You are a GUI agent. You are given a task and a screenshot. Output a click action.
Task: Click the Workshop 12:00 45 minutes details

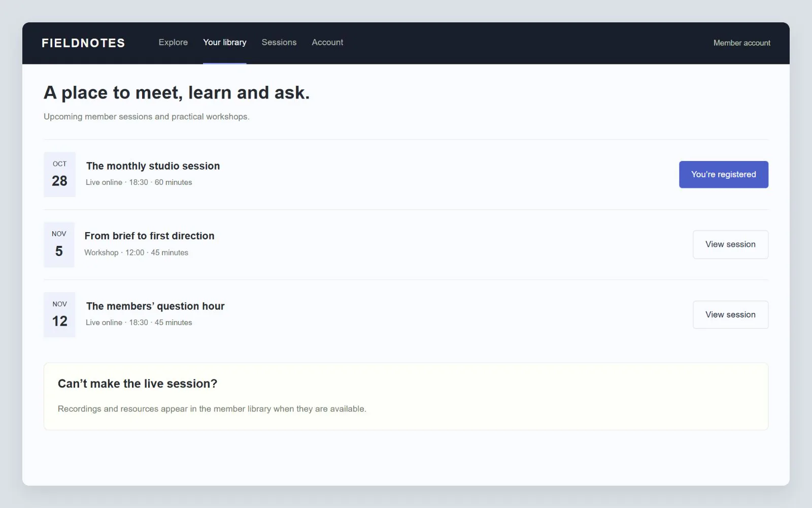(x=136, y=252)
